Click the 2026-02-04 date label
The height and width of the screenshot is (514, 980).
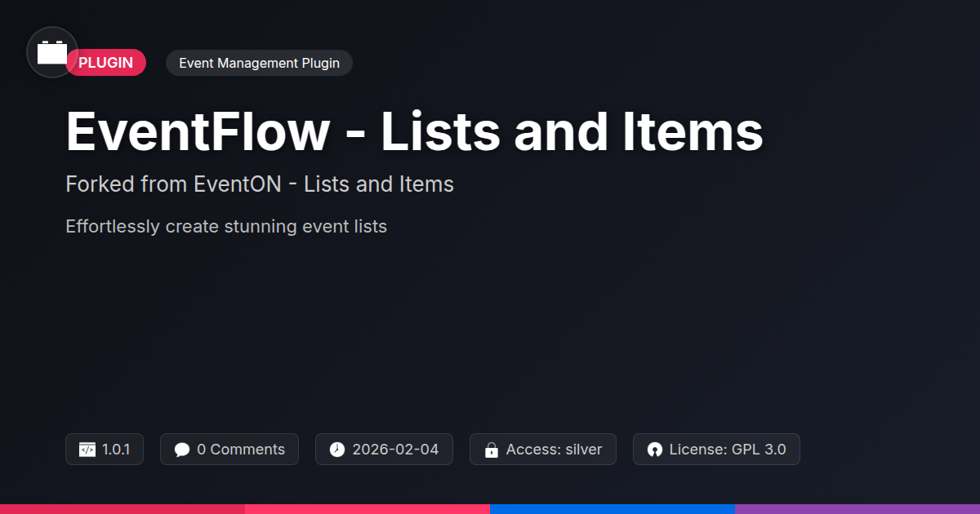point(395,450)
